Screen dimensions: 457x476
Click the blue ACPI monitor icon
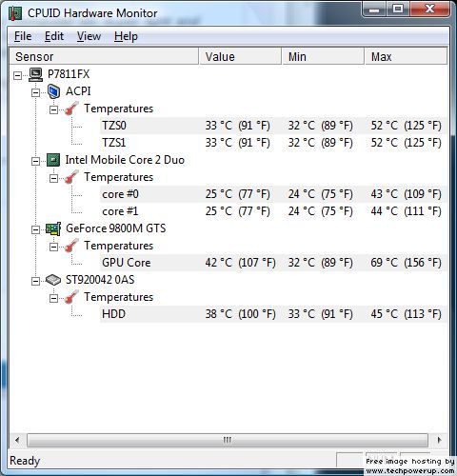(53, 91)
